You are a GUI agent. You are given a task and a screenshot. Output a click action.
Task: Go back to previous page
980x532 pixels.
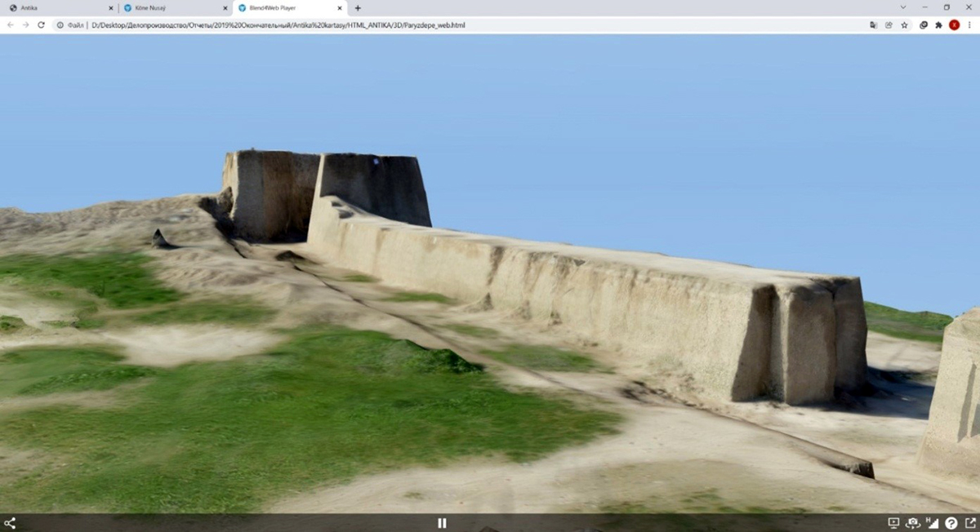[10, 25]
